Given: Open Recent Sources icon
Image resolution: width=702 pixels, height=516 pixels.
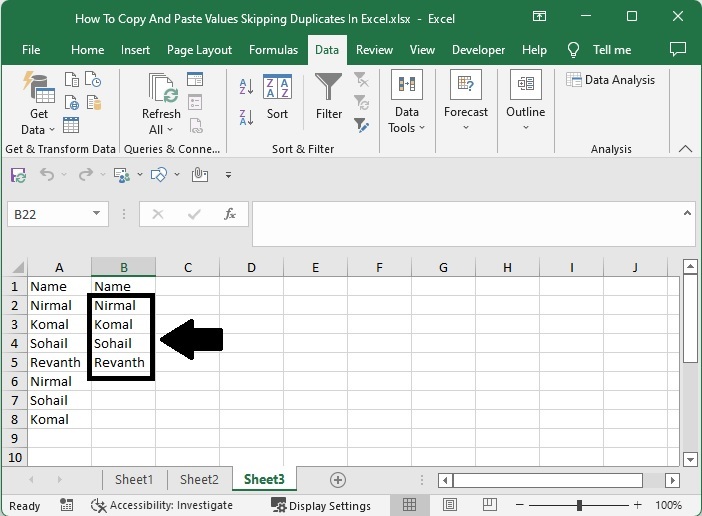Looking at the screenshot, I should [x=93, y=79].
